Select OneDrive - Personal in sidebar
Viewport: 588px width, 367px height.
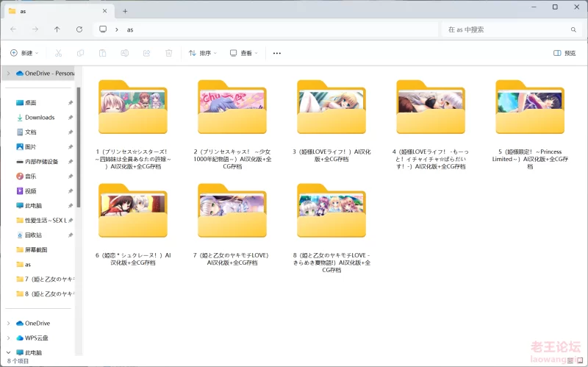coord(45,73)
